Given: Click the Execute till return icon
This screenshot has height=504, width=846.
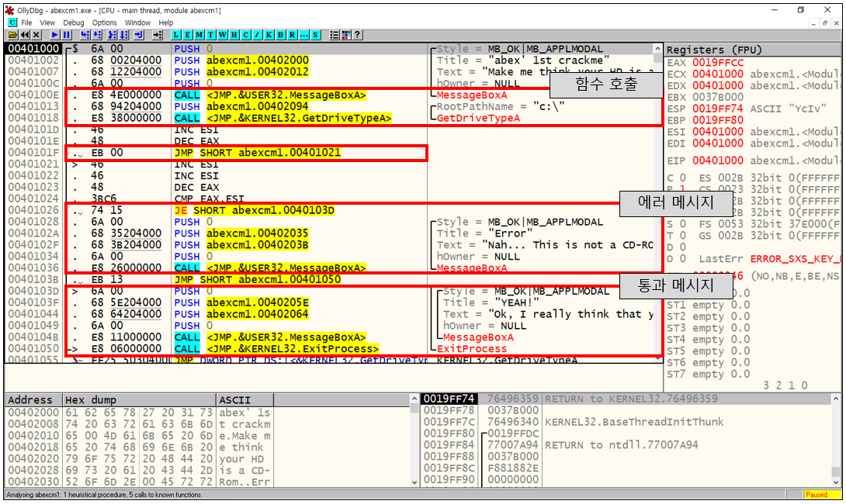Looking at the screenshot, I should [139, 35].
